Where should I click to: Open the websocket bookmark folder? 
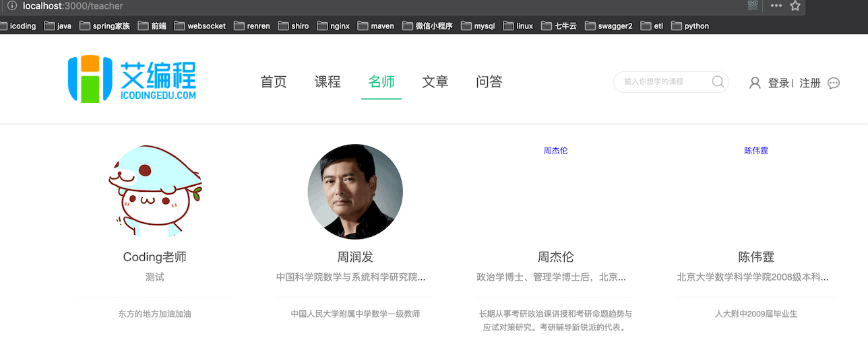200,26
